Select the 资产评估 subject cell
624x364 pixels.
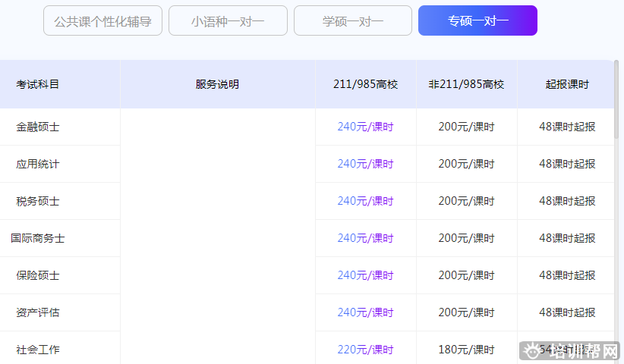(38, 312)
